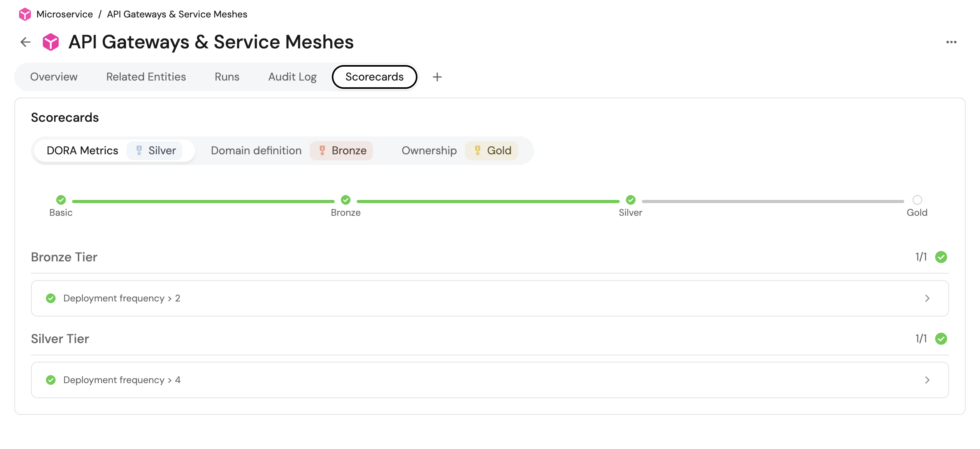Image resolution: width=980 pixels, height=449 pixels.
Task: Select the Silver level checkmark on progress
Action: click(x=630, y=200)
